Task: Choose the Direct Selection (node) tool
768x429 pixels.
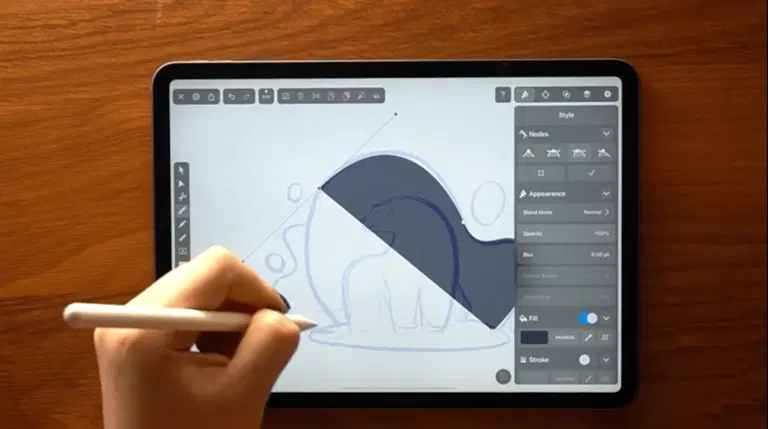Action: point(182,184)
